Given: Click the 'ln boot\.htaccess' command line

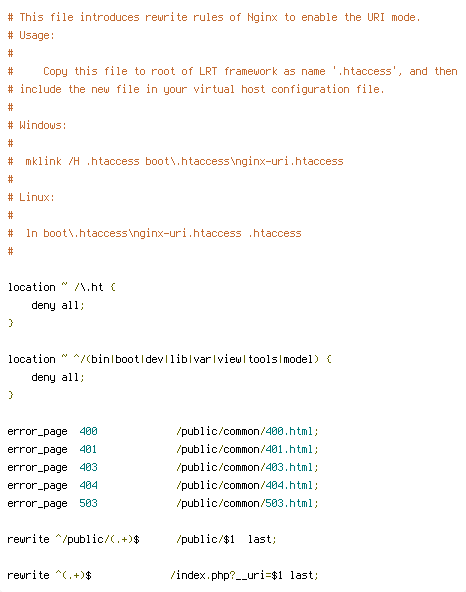Looking at the screenshot, I should 164,233.
